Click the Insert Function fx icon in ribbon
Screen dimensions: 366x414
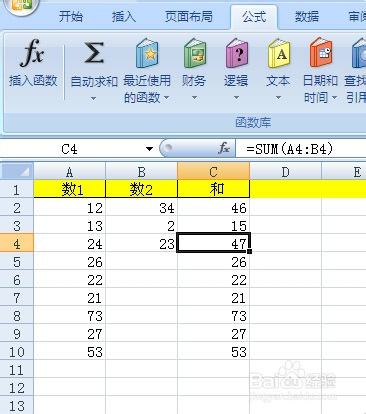coord(32,53)
